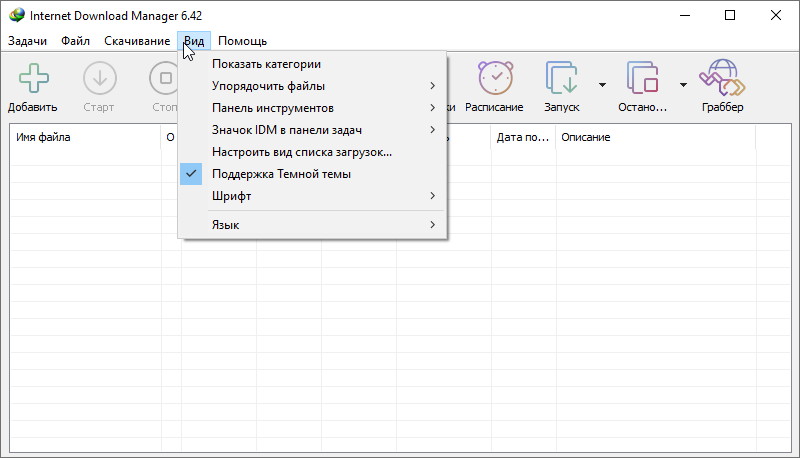
Task: Expand Значок IDM в панели задач submenu
Action: 312,130
